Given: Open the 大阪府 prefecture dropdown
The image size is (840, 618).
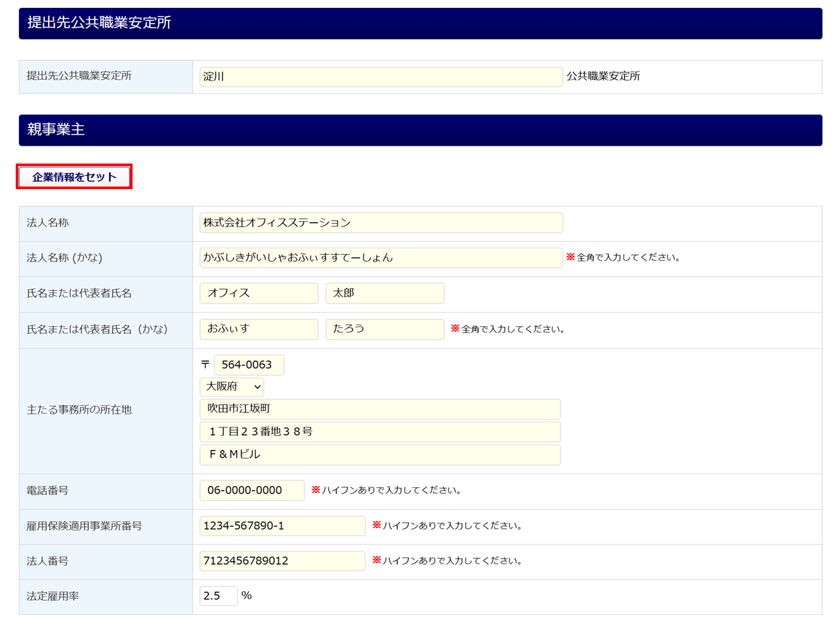Looking at the screenshot, I should [x=232, y=387].
